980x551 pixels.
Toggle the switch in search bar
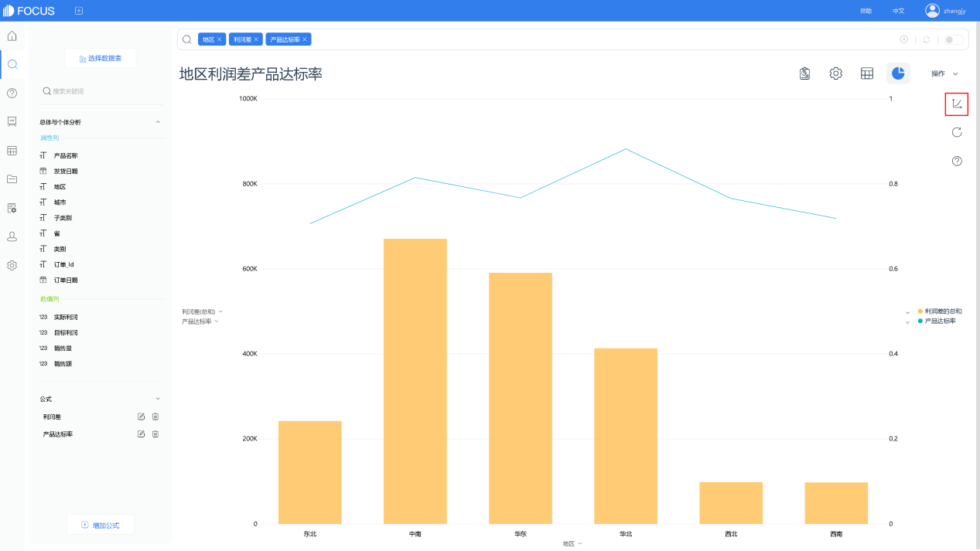click(x=954, y=39)
